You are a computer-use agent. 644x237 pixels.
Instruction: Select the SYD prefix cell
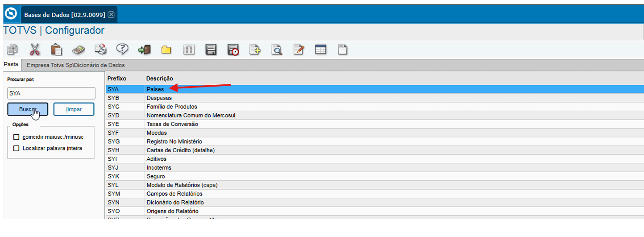pos(125,116)
